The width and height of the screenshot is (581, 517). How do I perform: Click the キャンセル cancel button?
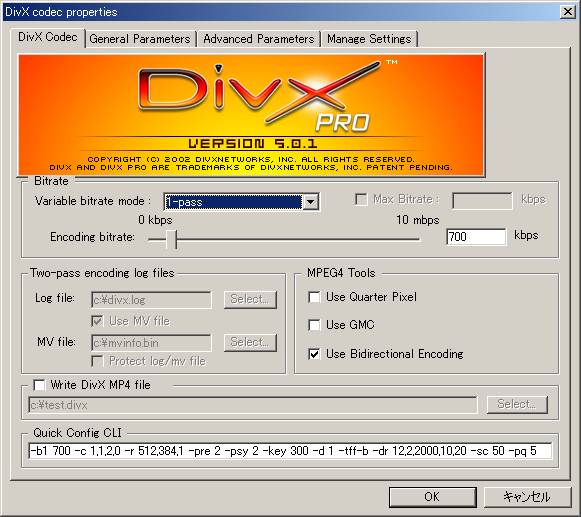527,497
